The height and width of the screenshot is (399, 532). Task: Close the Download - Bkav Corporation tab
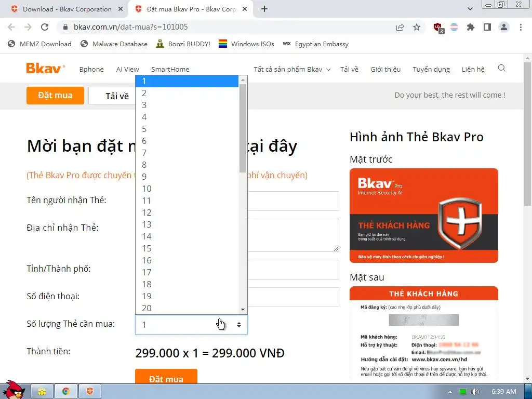[x=121, y=9]
